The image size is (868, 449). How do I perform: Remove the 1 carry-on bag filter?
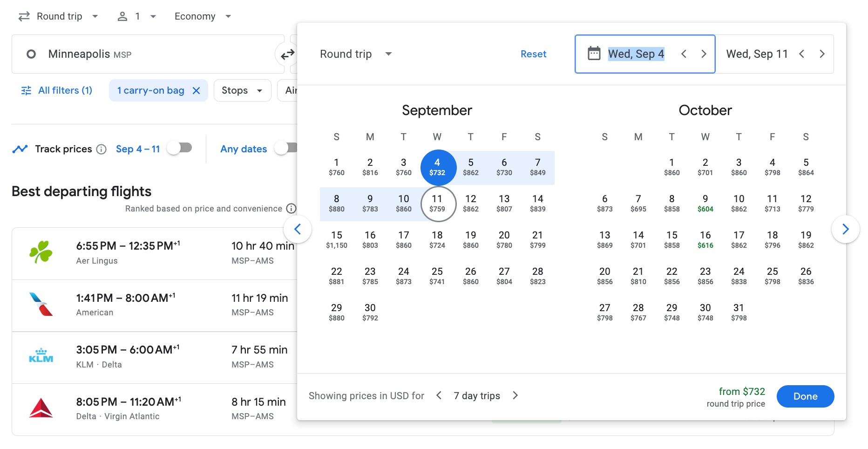(x=196, y=90)
